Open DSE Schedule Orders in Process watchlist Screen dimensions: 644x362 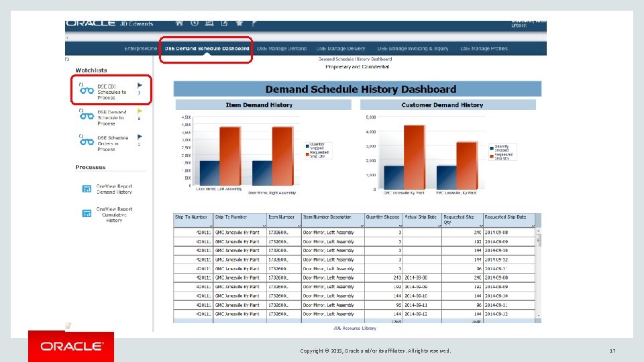113,143
